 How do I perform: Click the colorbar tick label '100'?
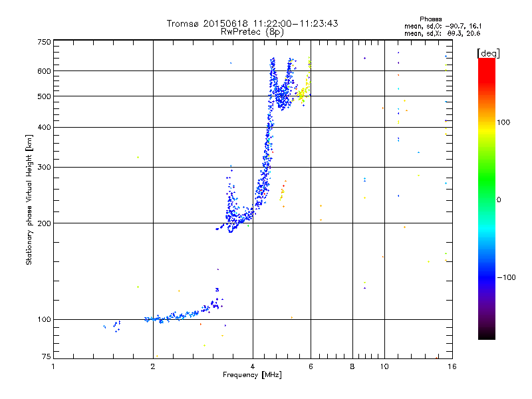point(503,122)
